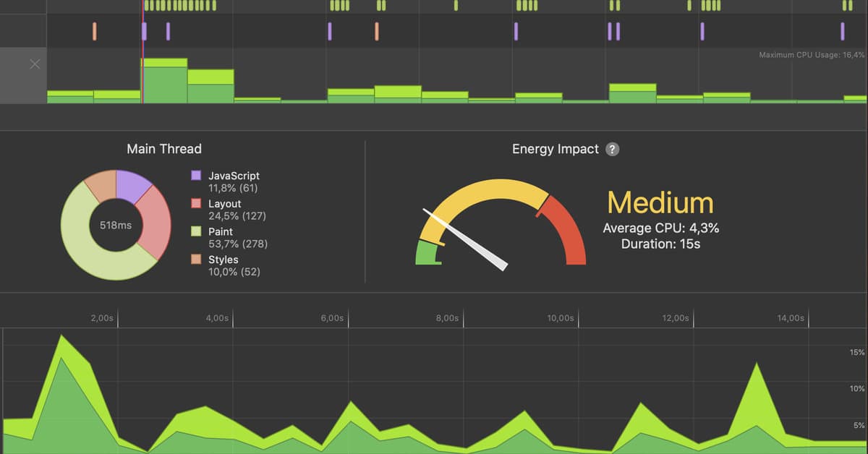Click the 518ms center of the donut
The width and height of the screenshot is (868, 454).
point(115,226)
